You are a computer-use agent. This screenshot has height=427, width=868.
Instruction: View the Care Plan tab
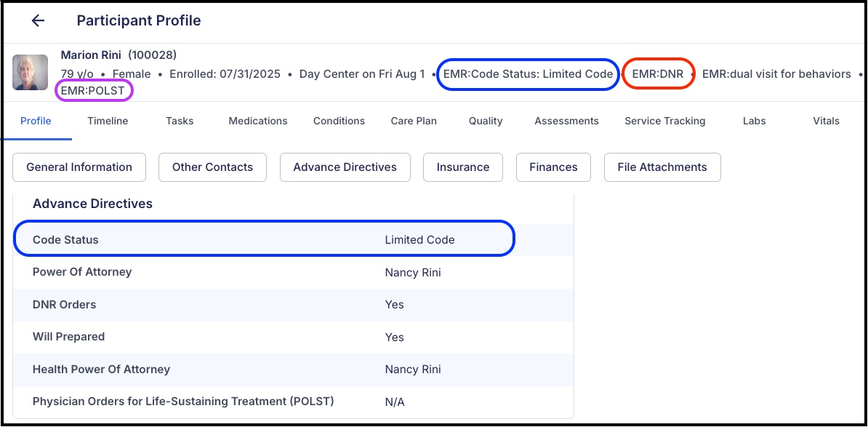coord(414,121)
